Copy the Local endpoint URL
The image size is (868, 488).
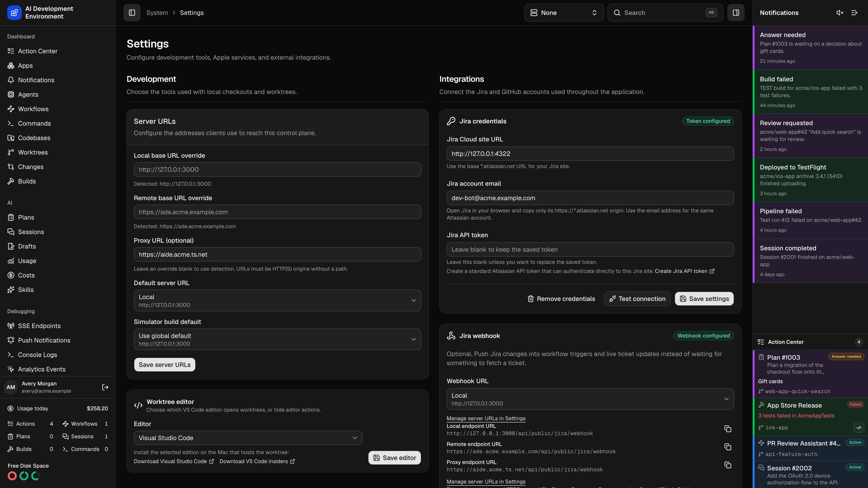[728, 429]
